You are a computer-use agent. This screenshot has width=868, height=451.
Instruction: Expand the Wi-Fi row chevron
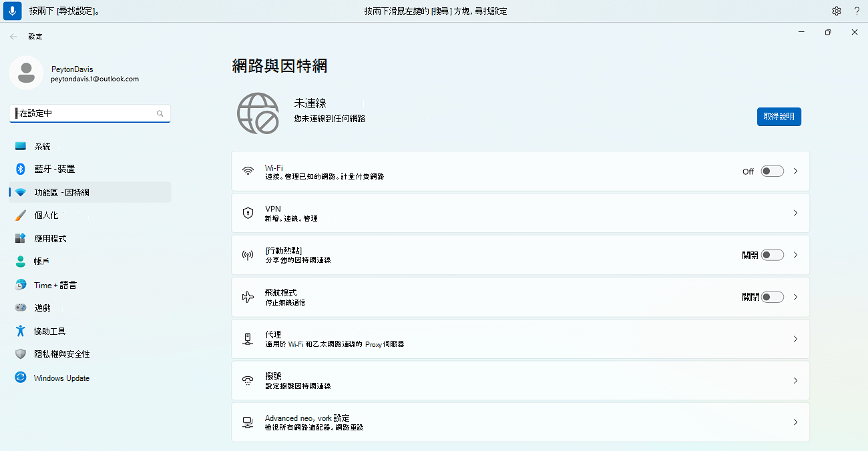(795, 171)
